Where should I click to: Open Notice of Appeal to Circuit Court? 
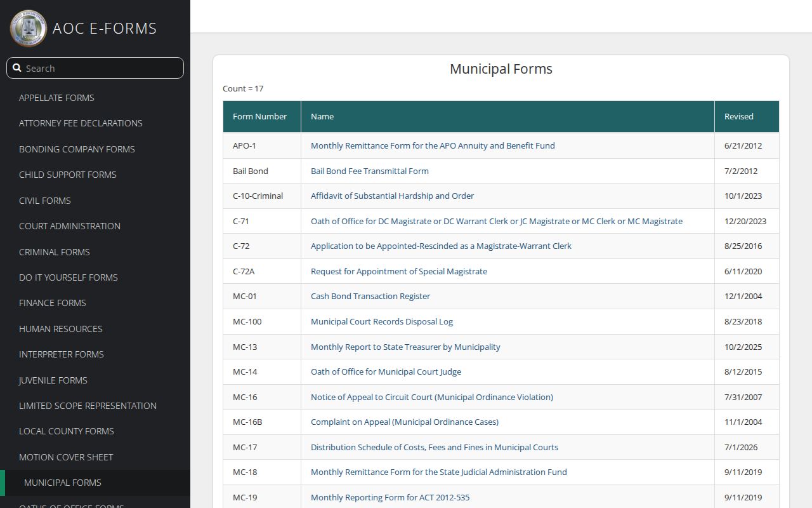click(432, 397)
